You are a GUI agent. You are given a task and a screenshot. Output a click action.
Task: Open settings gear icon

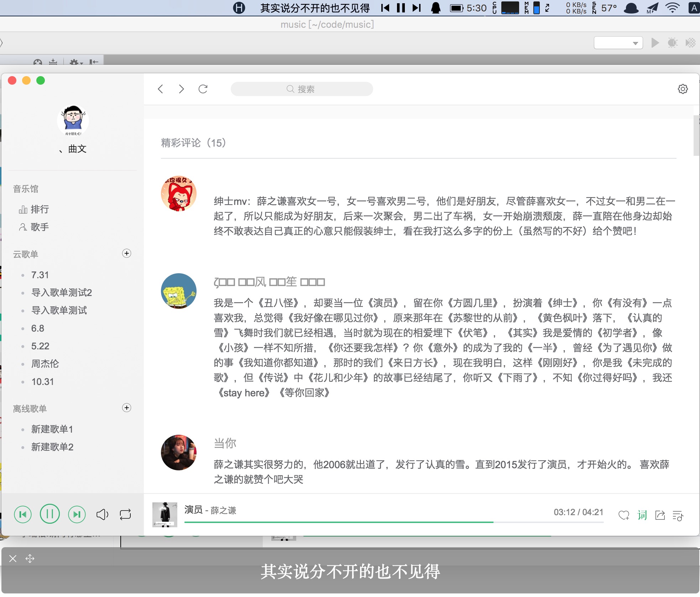(x=683, y=89)
